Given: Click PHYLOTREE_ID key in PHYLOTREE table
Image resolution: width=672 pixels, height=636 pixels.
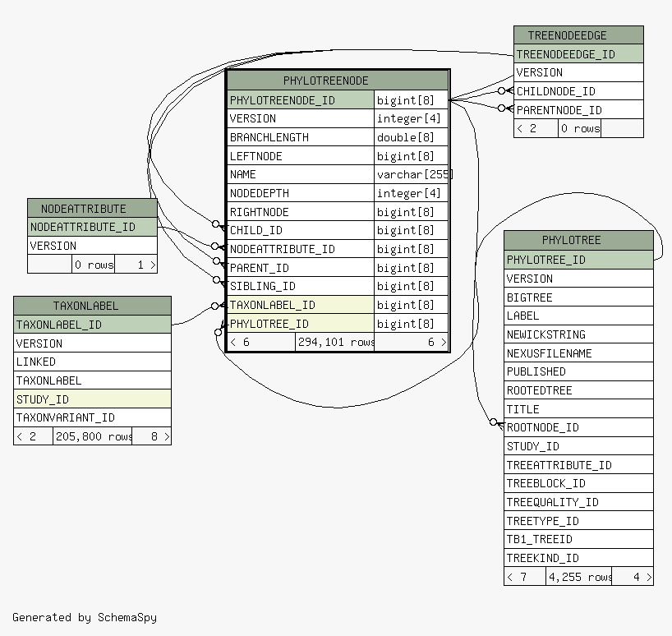Looking at the screenshot, I should click(578, 260).
